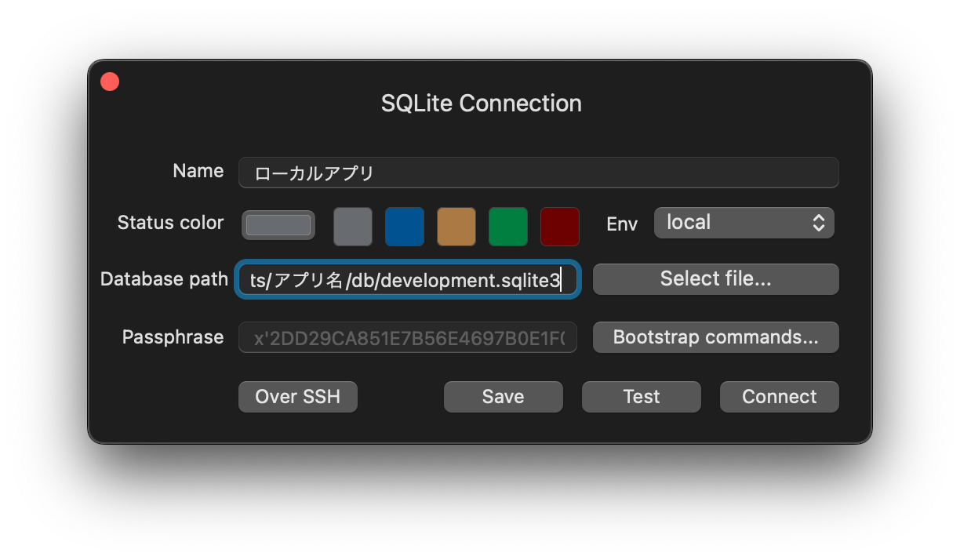Select the highlighted gray status color
Image resolution: width=960 pixels, height=560 pixels.
(x=278, y=225)
